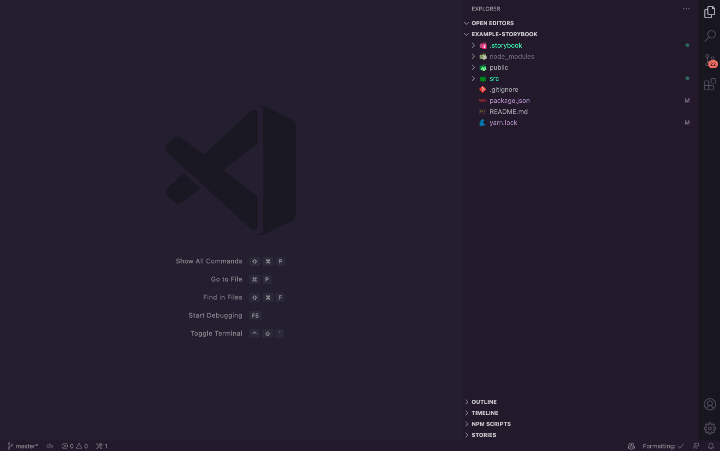Click the M status badge on yarn.lock row
The height and width of the screenshot is (451, 720).
pos(687,123)
